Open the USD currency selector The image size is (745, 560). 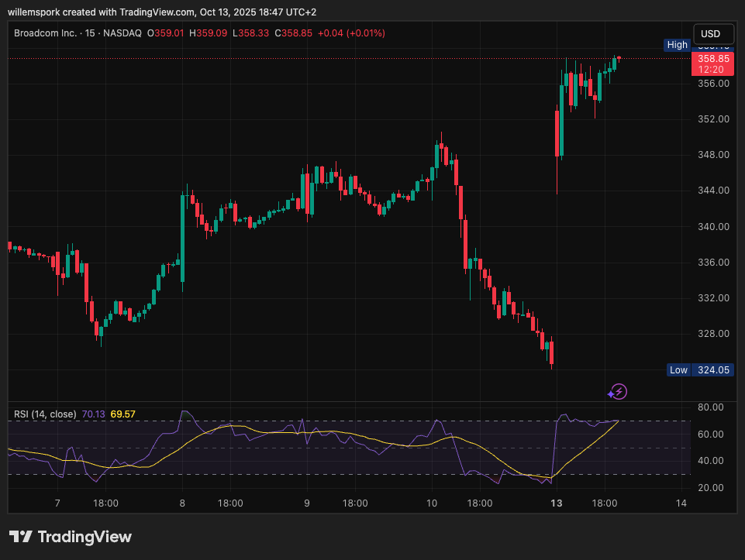710,34
